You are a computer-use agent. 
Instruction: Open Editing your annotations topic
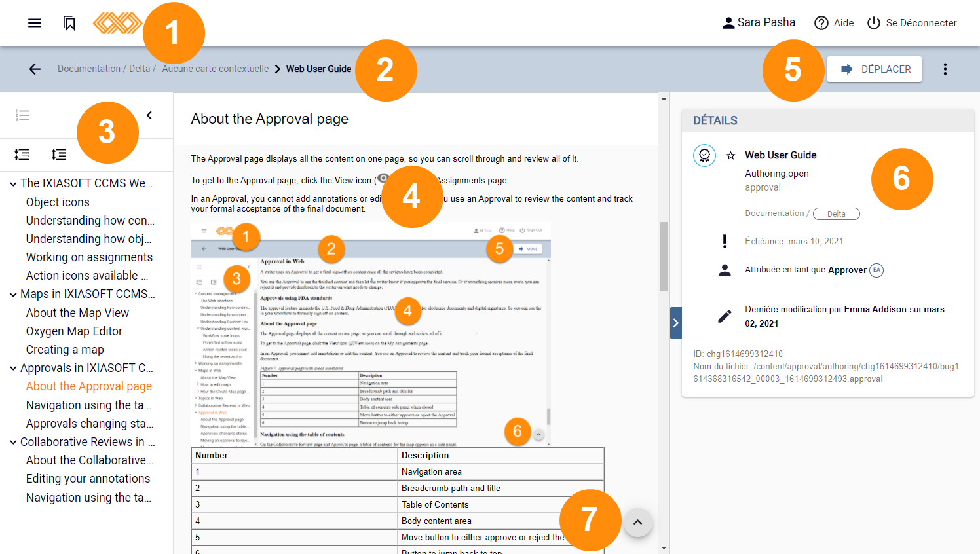pos(88,479)
